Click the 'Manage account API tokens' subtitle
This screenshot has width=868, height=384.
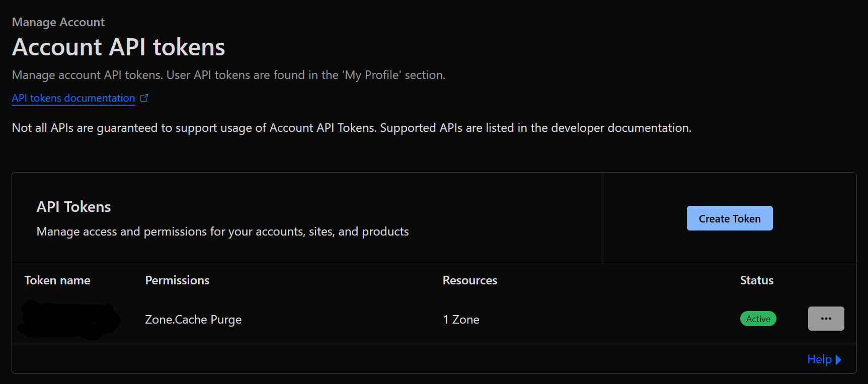(x=228, y=75)
